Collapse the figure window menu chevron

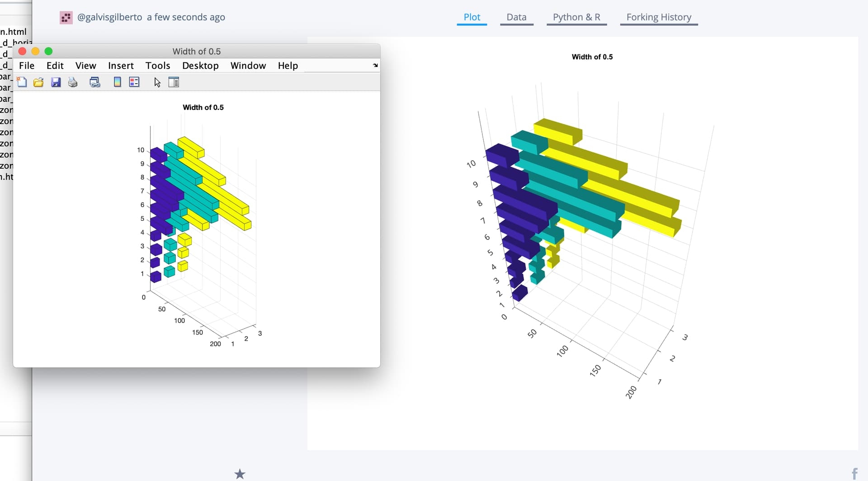[375, 65]
